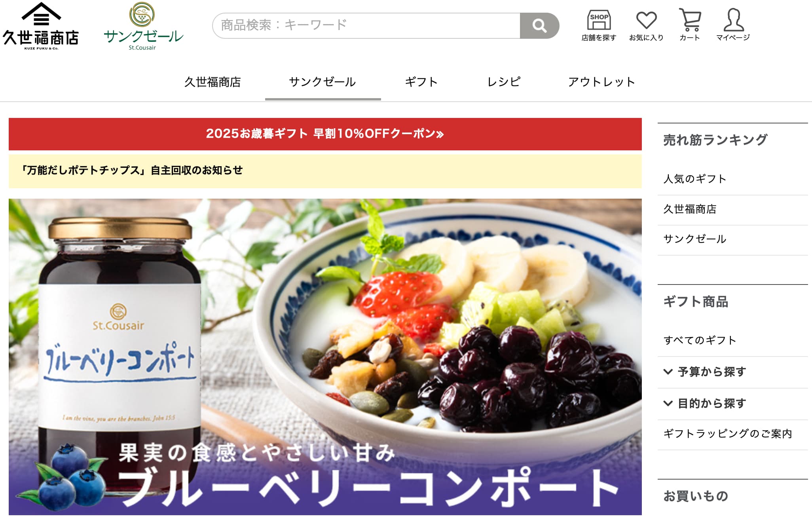
Task: Focus the 商品検索 keyword search field
Action: coord(366,26)
